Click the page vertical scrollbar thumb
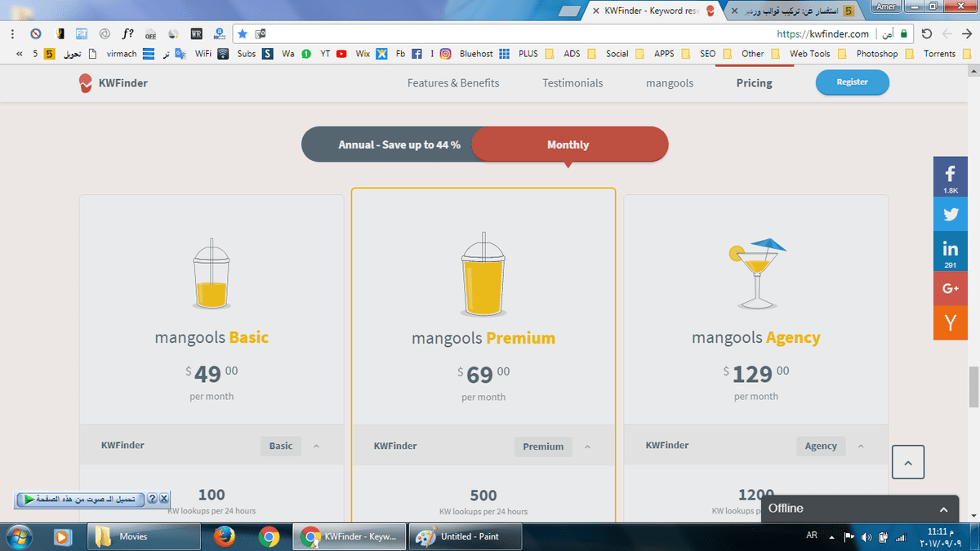The height and width of the screenshot is (551, 980). [x=973, y=387]
